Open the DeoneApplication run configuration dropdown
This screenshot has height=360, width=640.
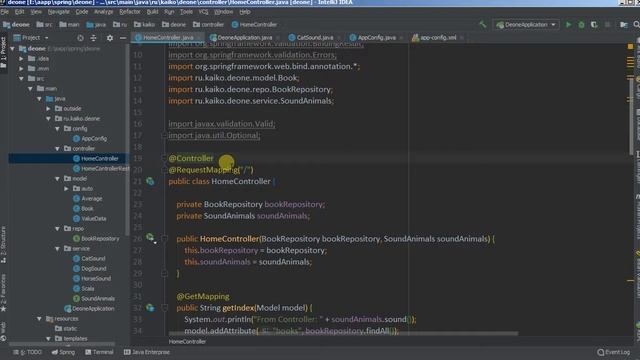[x=526, y=25]
